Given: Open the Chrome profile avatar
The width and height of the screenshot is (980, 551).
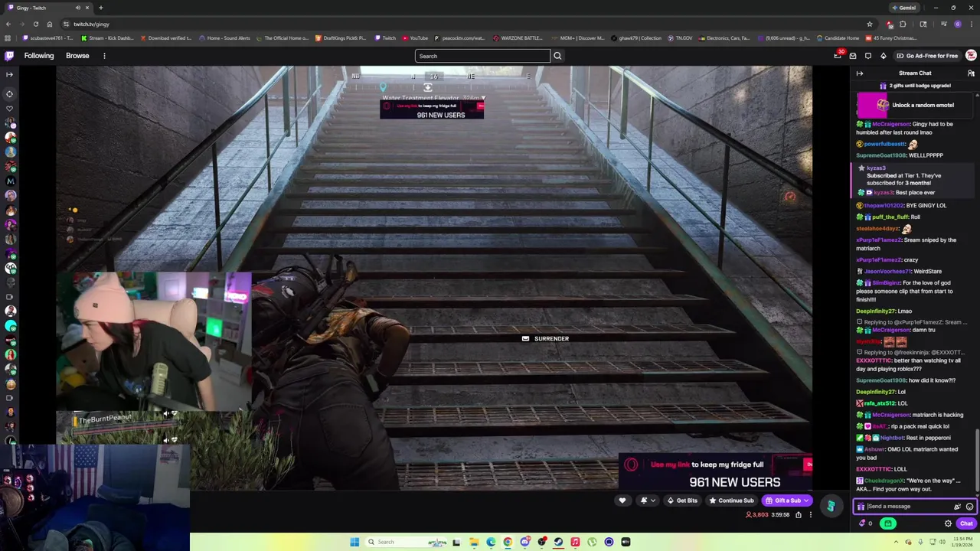Looking at the screenshot, I should point(957,24).
